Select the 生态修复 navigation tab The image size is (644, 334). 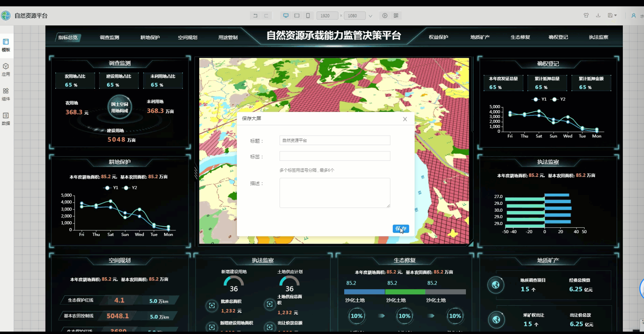point(520,37)
